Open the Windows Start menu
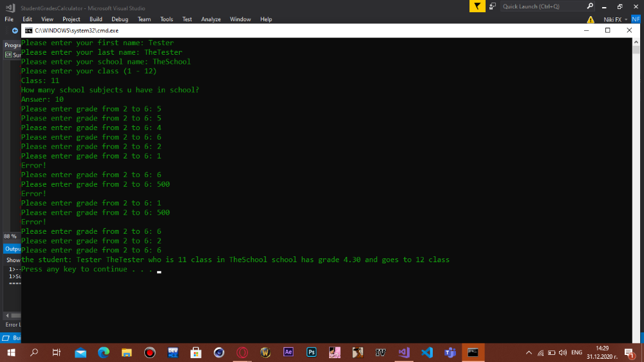The image size is (644, 362). [11, 352]
